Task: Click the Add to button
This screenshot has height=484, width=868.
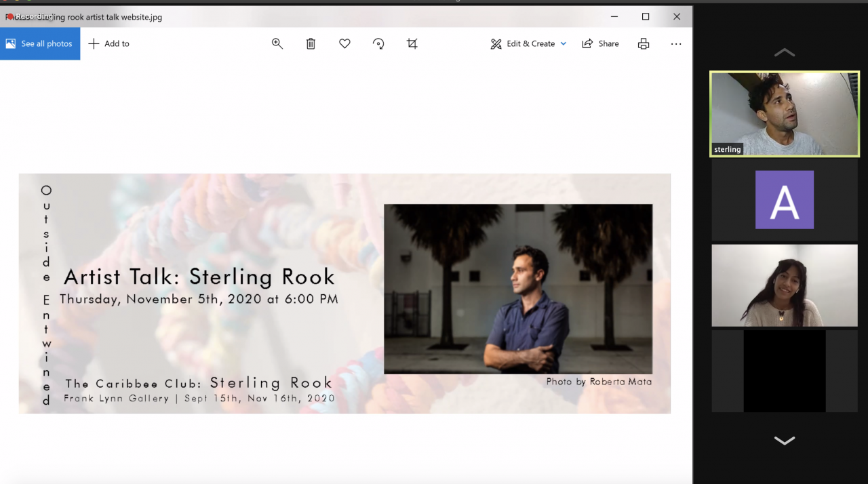Action: point(108,43)
